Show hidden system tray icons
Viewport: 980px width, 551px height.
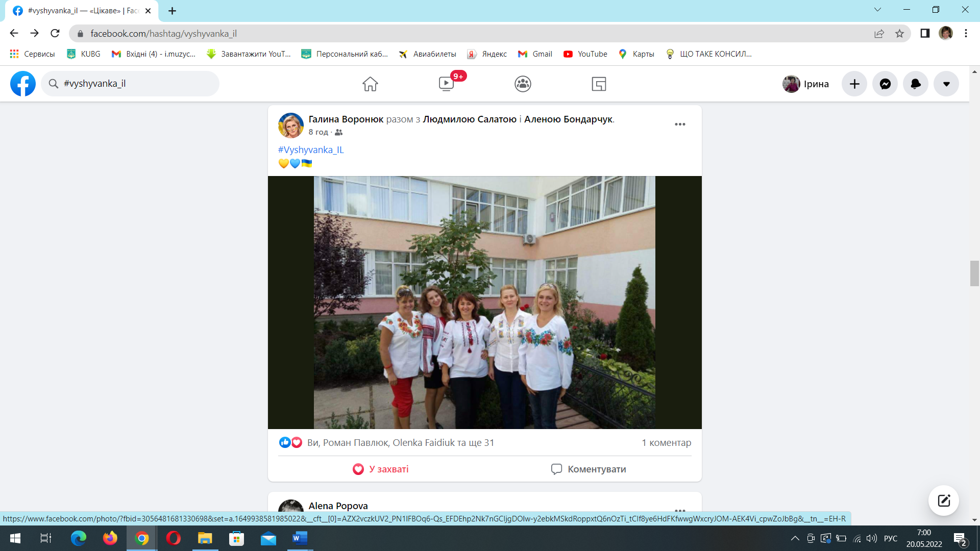point(795,538)
